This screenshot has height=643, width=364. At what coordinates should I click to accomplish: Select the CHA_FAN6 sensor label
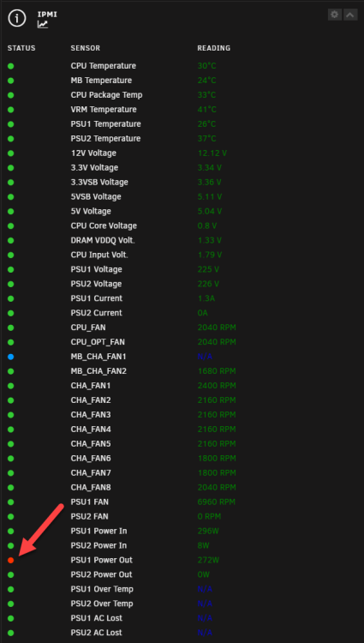[91, 459]
